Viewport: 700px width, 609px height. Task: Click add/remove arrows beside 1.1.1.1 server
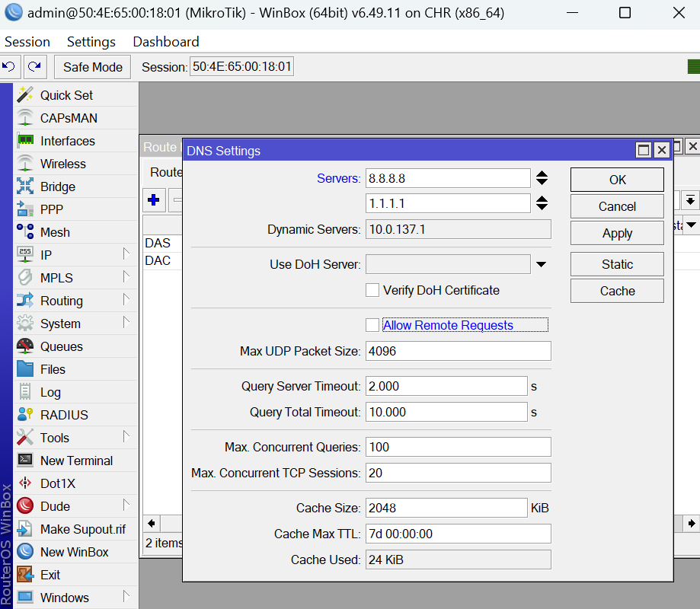(542, 203)
